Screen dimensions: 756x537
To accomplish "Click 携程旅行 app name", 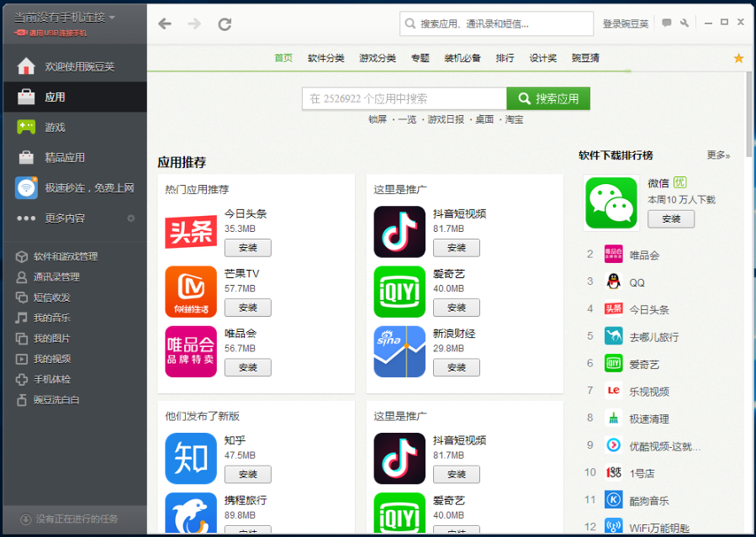I will pyautogui.click(x=246, y=500).
